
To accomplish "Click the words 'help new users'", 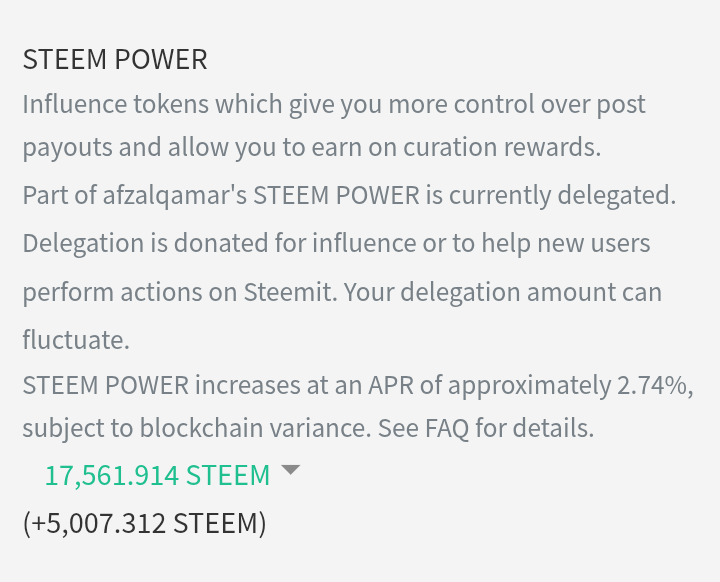I will (x=566, y=243).
